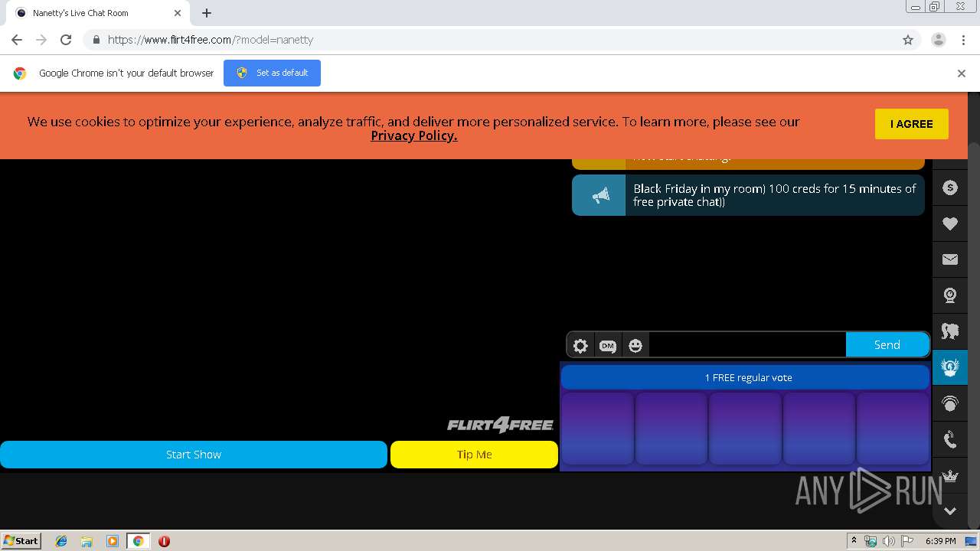Open the credits dollar icon in sidebar
The width and height of the screenshot is (980, 551).
(x=950, y=187)
